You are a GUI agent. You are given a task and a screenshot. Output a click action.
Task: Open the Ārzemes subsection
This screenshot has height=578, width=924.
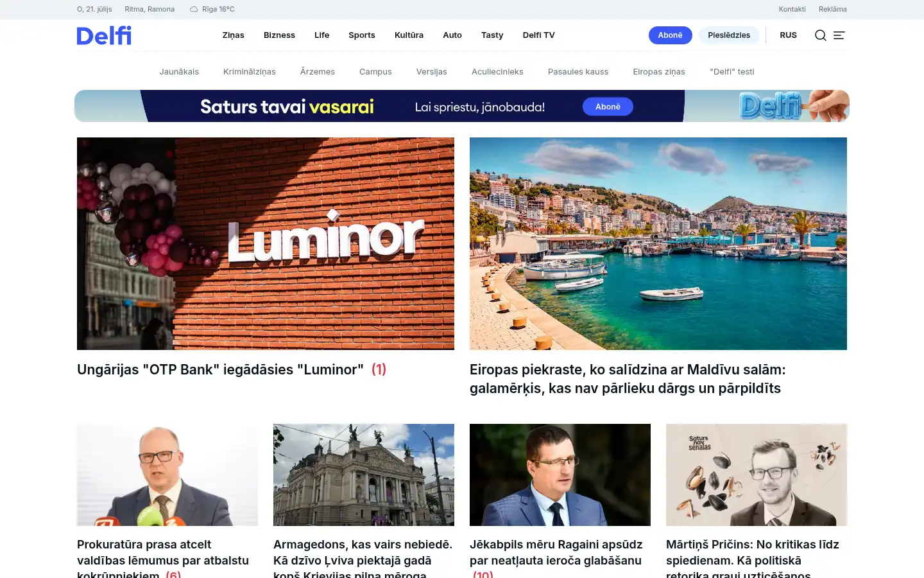pyautogui.click(x=318, y=72)
